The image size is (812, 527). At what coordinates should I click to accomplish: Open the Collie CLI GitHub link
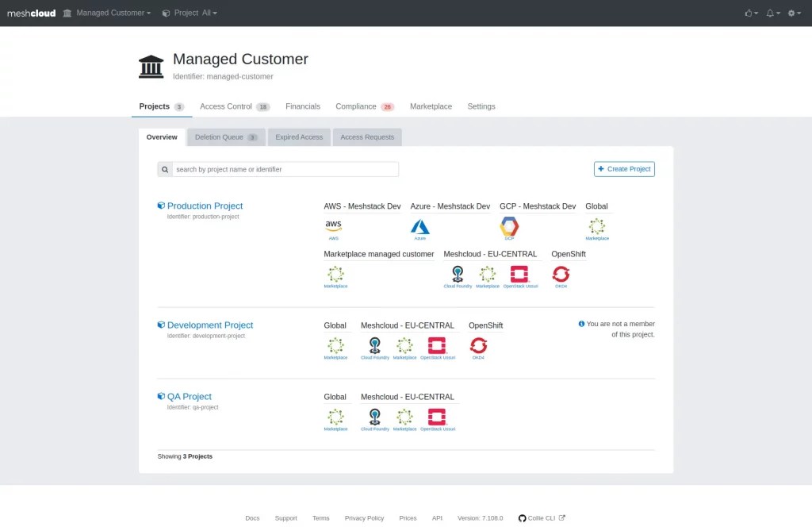point(542,518)
